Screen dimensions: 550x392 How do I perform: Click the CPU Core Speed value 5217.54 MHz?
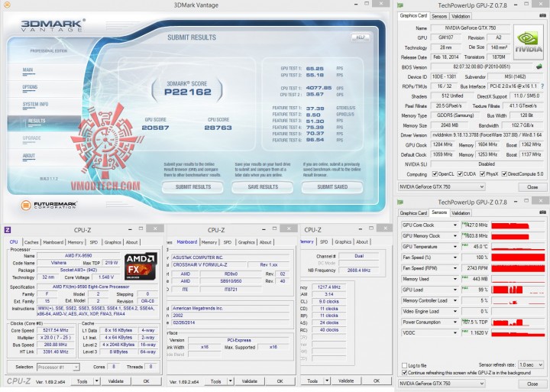pyautogui.click(x=56, y=330)
